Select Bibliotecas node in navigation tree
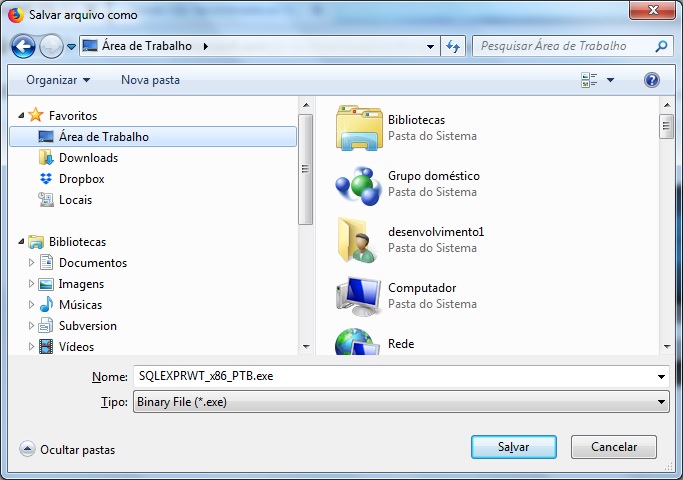This screenshot has width=683, height=480. click(77, 242)
